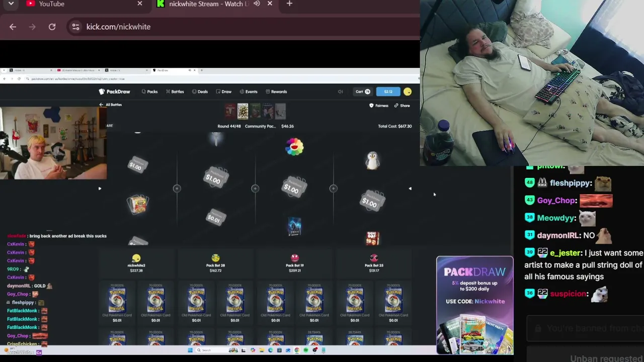Open a new browser tab with plus
The height and width of the screenshot is (362, 644).
tap(289, 4)
